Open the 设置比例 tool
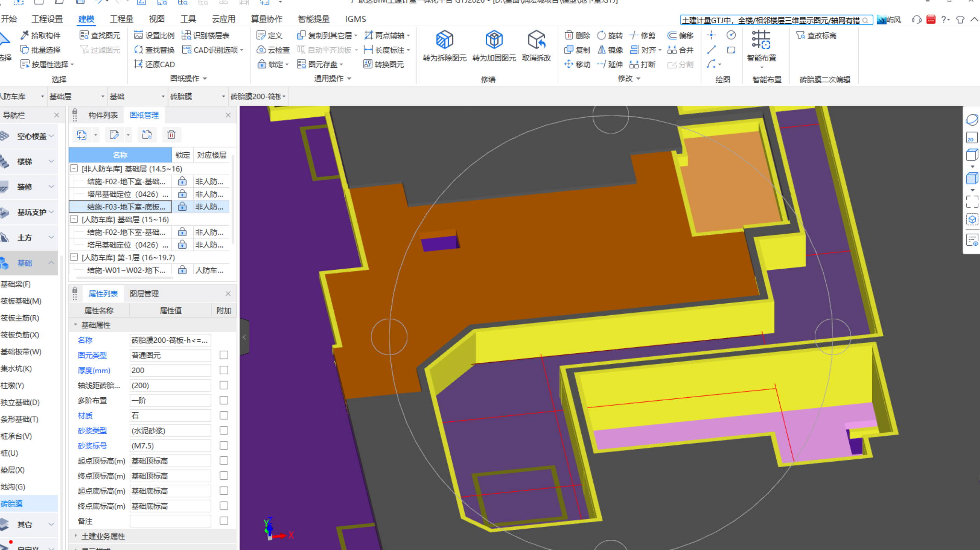 click(154, 35)
